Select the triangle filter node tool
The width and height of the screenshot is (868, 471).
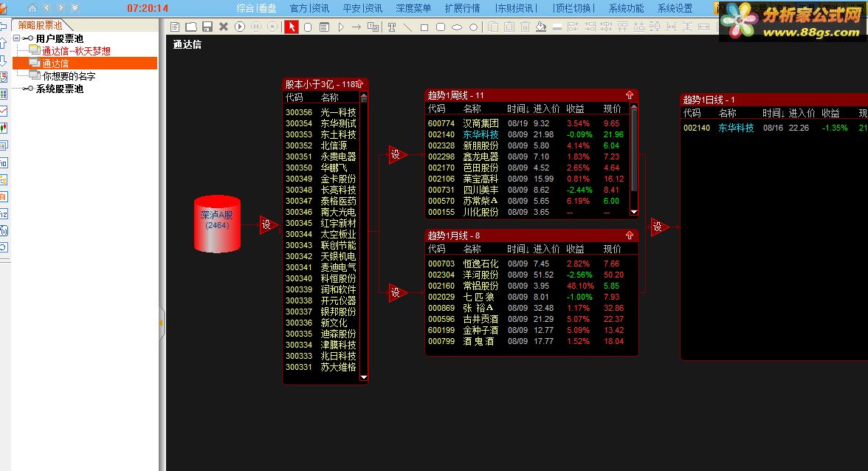(341, 27)
